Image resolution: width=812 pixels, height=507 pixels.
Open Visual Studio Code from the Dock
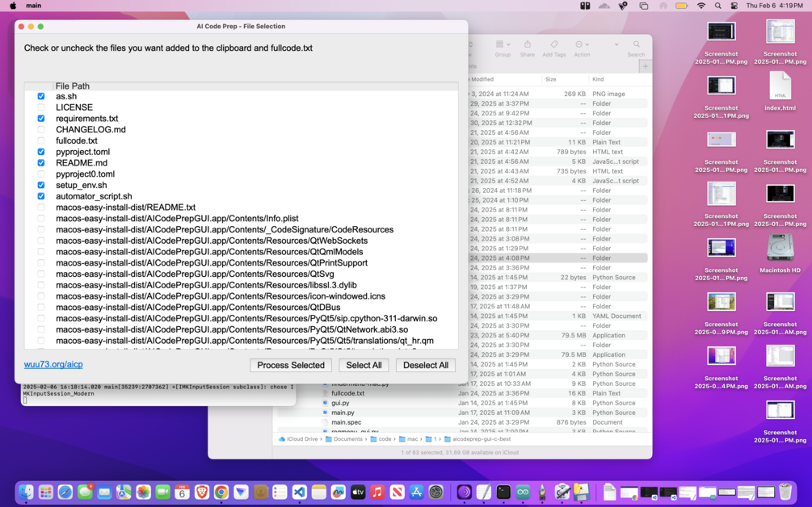coord(299,492)
